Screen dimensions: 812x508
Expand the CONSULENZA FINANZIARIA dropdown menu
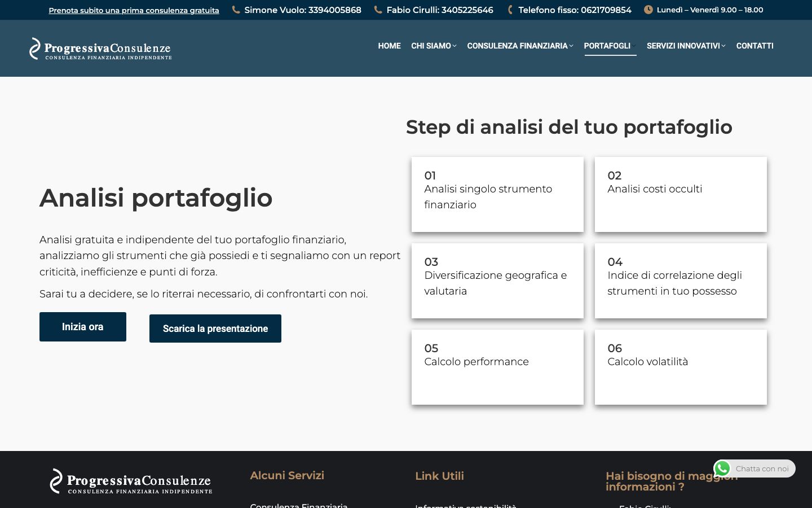click(520, 46)
